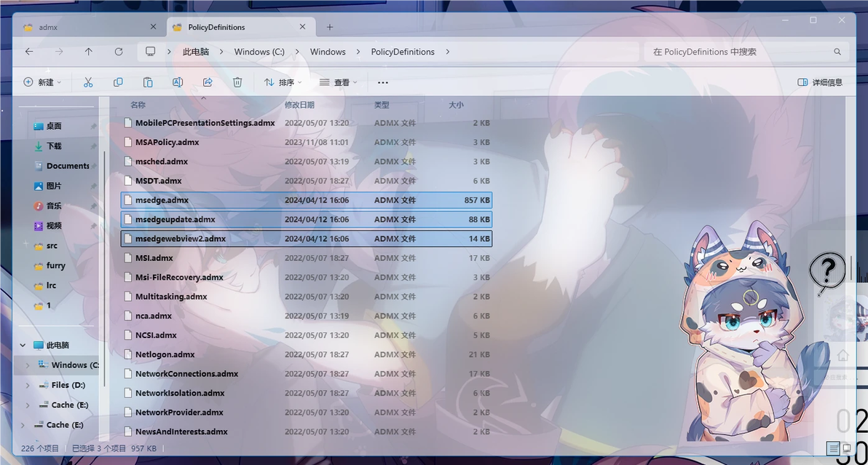Viewport: 868px width, 465px height.
Task: Select msedgewebview2.admx file
Action: [x=307, y=239]
